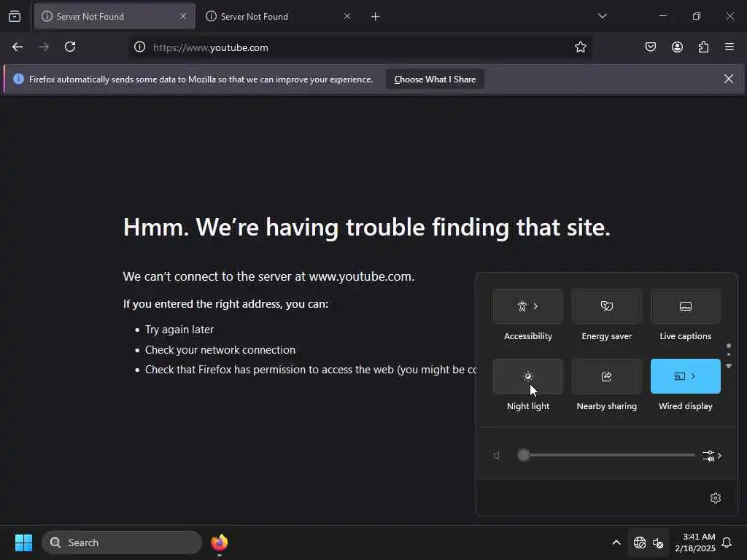This screenshot has height=560, width=747.
Task: Click the network globe tray icon
Action: point(639,542)
